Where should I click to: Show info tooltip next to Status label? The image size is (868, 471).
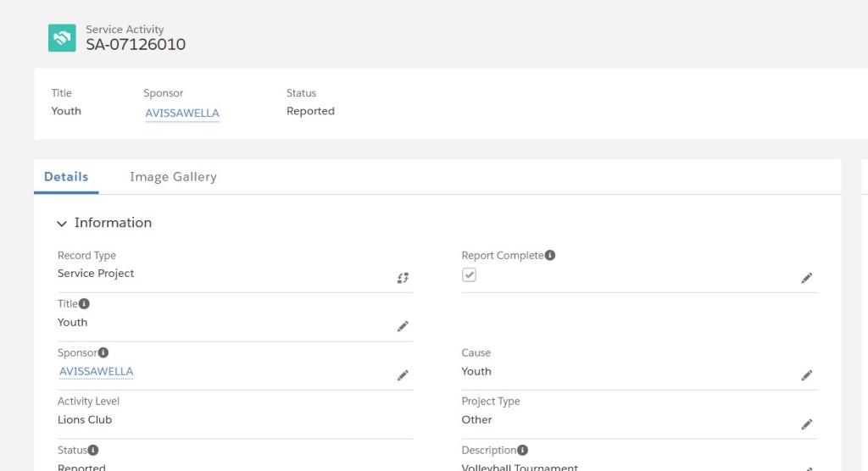pyautogui.click(x=93, y=450)
